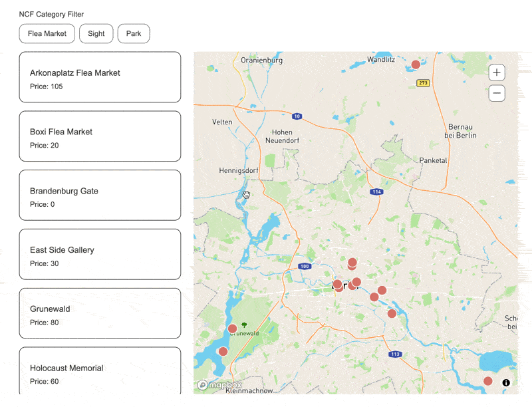The height and width of the screenshot is (407, 532).
Task: Select the red marker near Wandlitz
Action: [416, 65]
